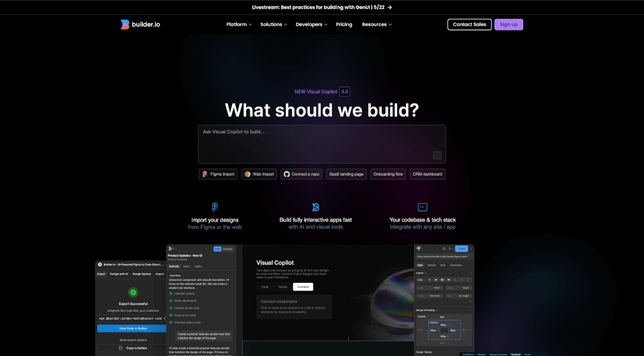Click the Contact Sales button
The height and width of the screenshot is (356, 644).
coord(470,25)
